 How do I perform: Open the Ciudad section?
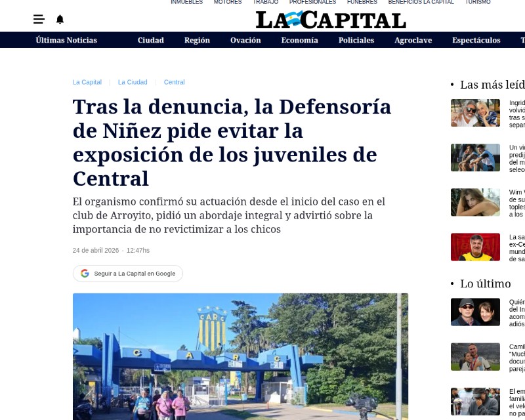click(x=151, y=40)
